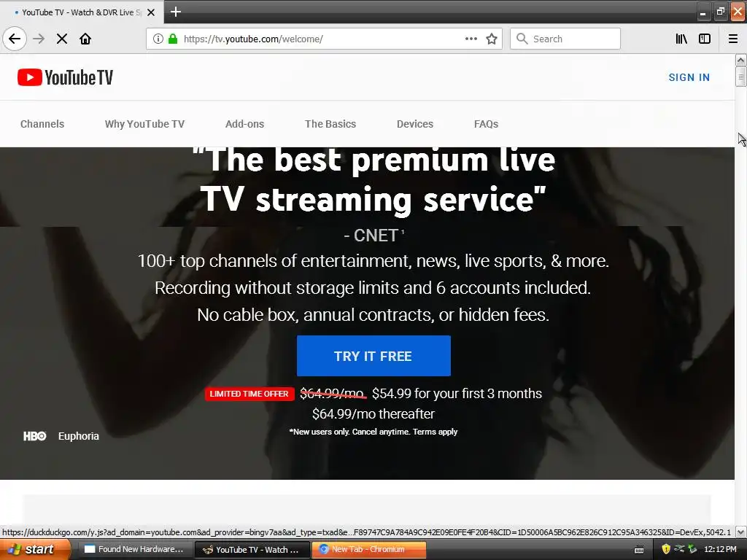Click the HBO logo on banner

pos(35,436)
